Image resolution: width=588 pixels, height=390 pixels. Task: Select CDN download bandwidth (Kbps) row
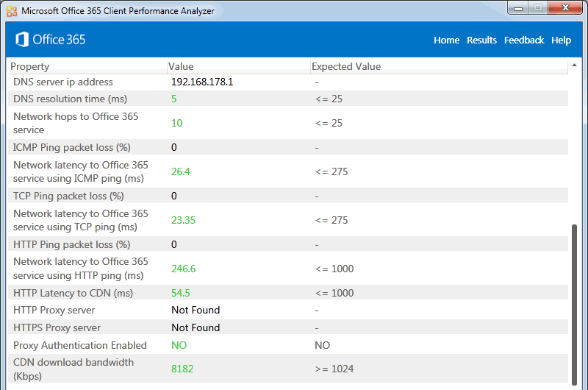pos(288,369)
